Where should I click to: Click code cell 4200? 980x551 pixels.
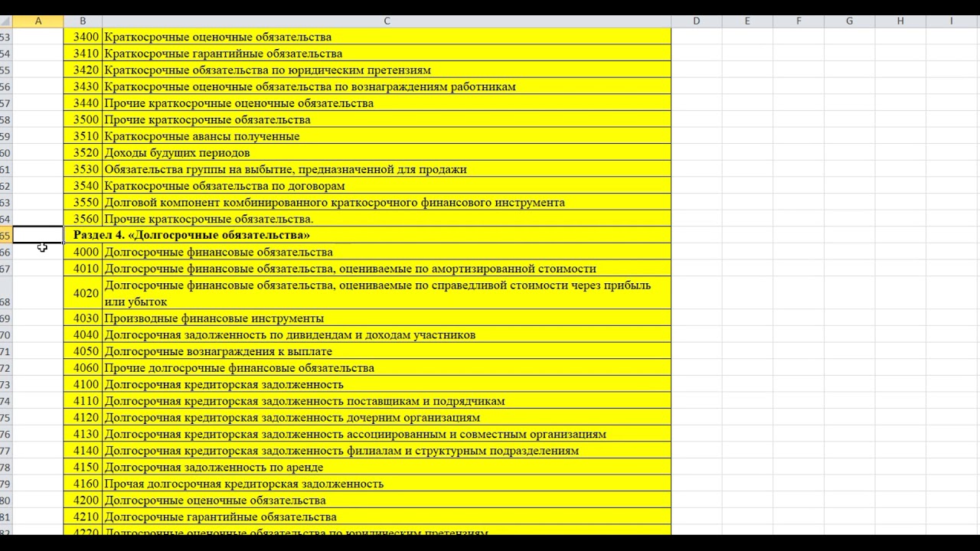click(83, 500)
